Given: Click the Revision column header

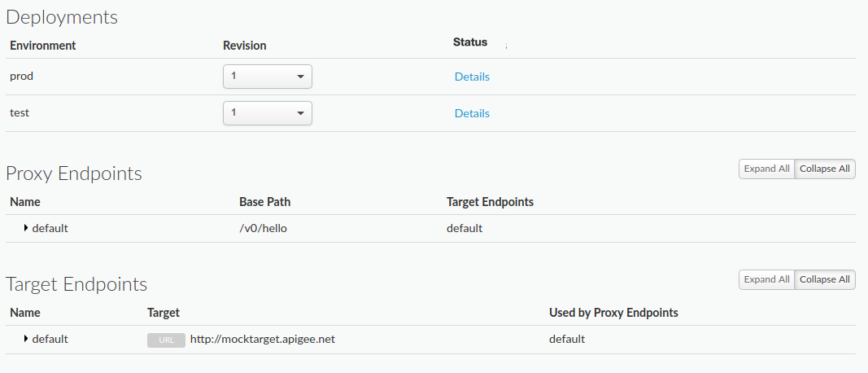Looking at the screenshot, I should [x=244, y=46].
